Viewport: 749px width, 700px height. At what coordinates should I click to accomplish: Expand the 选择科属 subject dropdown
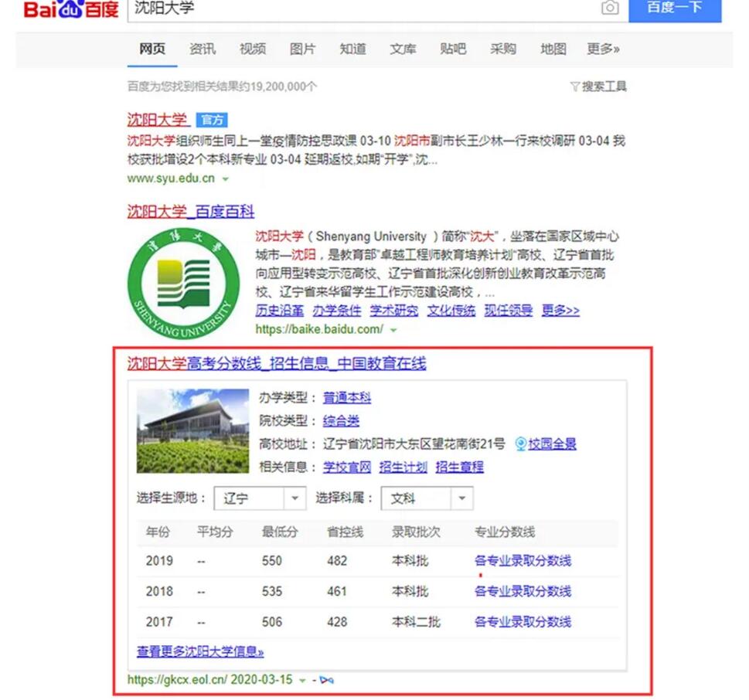coord(461,499)
